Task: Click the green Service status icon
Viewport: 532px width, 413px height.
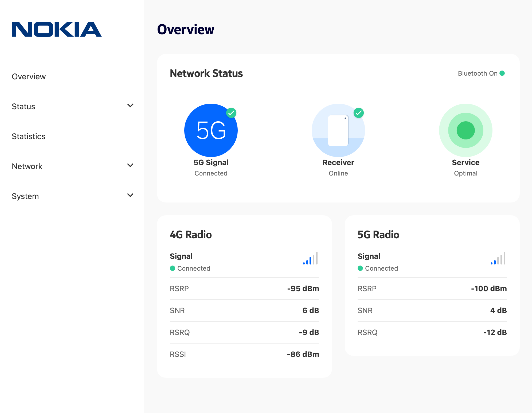Action: [x=466, y=130]
